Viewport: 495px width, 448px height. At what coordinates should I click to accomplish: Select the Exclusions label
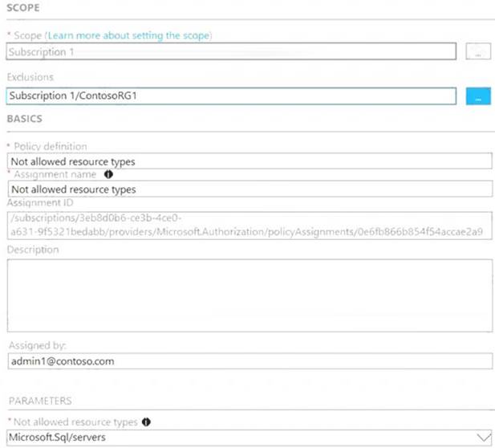pyautogui.click(x=30, y=77)
